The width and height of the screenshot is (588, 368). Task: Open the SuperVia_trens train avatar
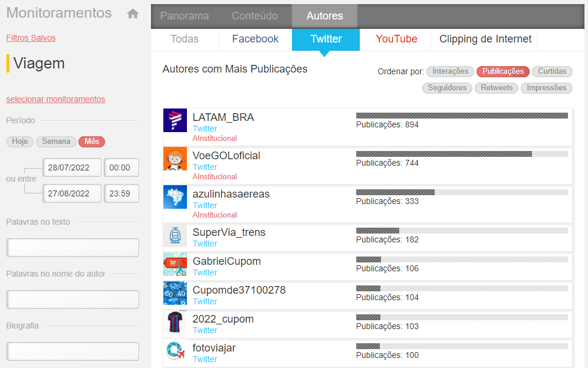pyautogui.click(x=175, y=235)
